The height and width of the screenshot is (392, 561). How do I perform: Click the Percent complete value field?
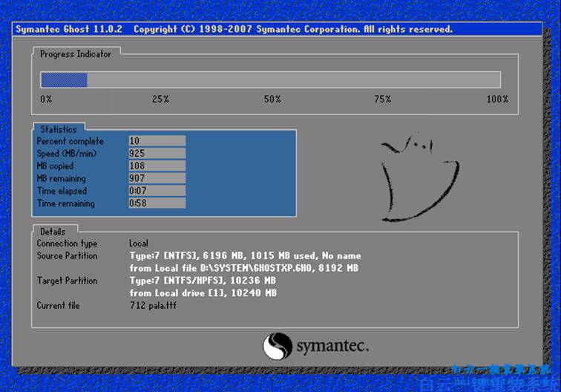(157, 141)
